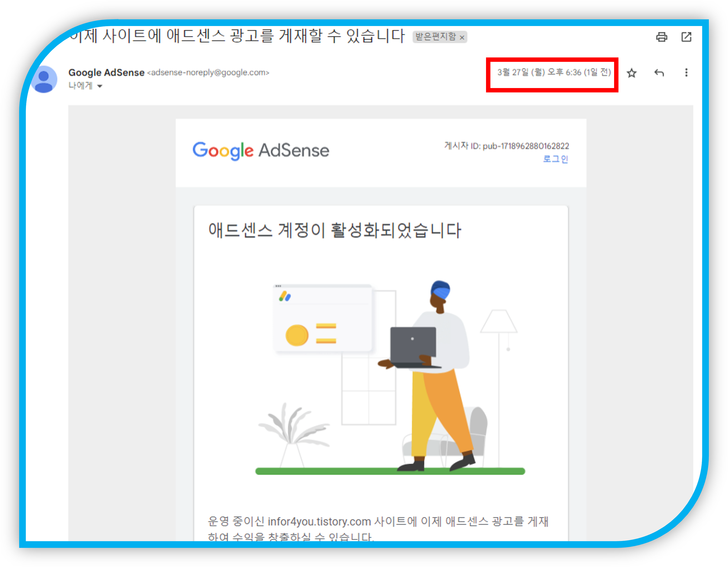
Task: Click the Google AdSense logo in email
Action: (261, 151)
